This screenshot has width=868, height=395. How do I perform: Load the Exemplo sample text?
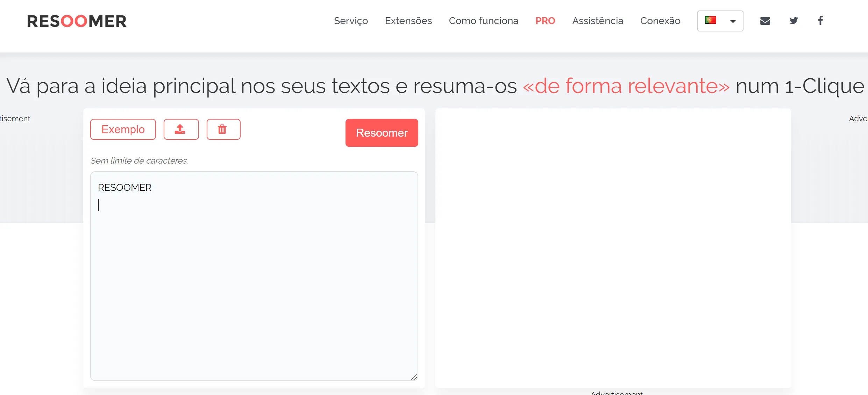[x=123, y=129]
